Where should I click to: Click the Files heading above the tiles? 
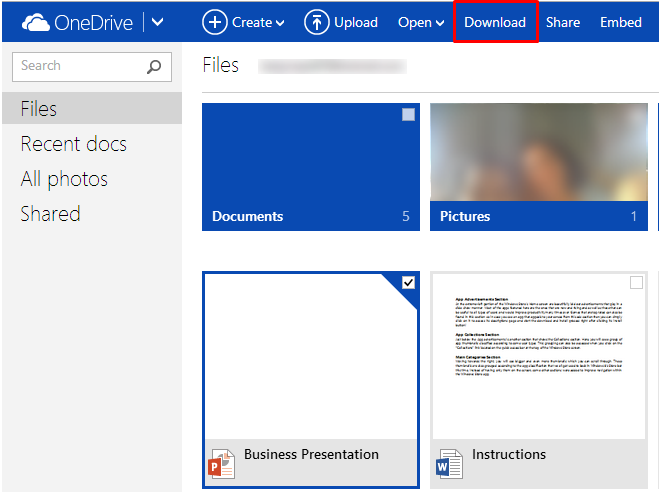tap(221, 65)
